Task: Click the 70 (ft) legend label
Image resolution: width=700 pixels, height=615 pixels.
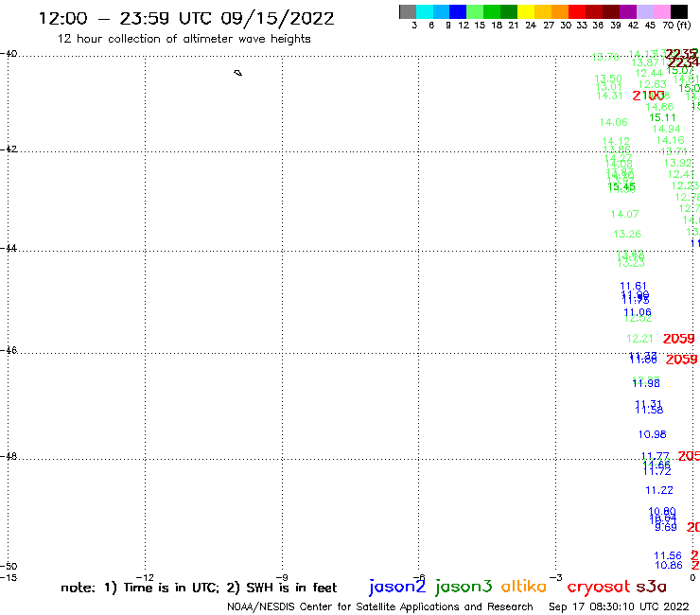Action: click(x=676, y=26)
